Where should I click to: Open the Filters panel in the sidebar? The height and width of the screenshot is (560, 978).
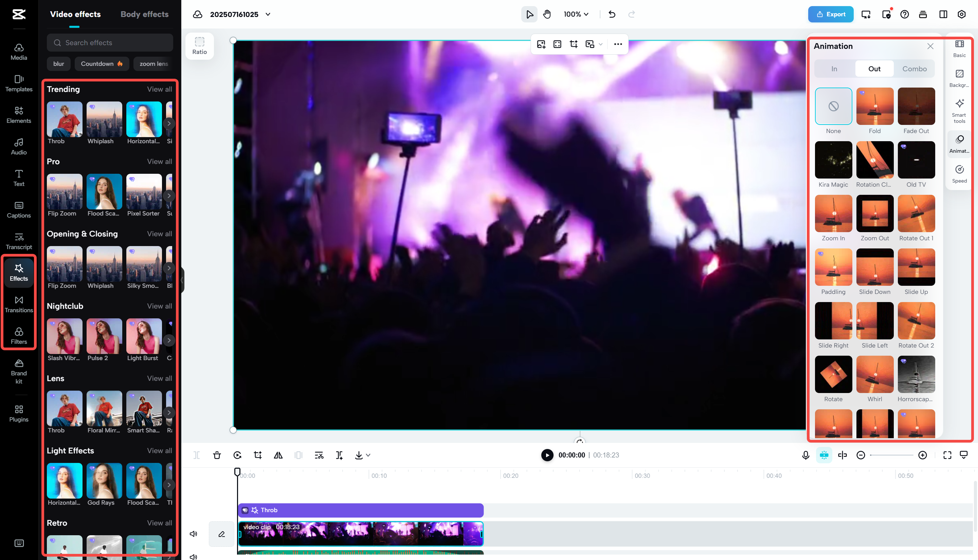18,335
